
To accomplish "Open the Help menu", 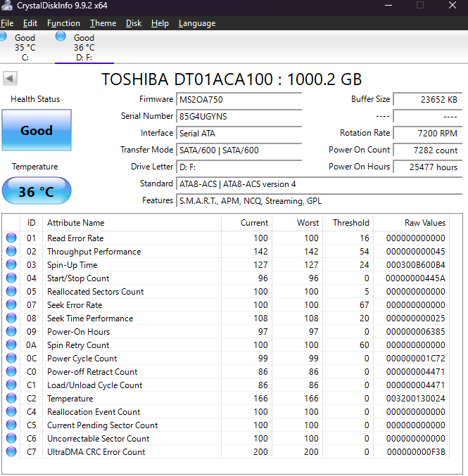I will tap(160, 23).
